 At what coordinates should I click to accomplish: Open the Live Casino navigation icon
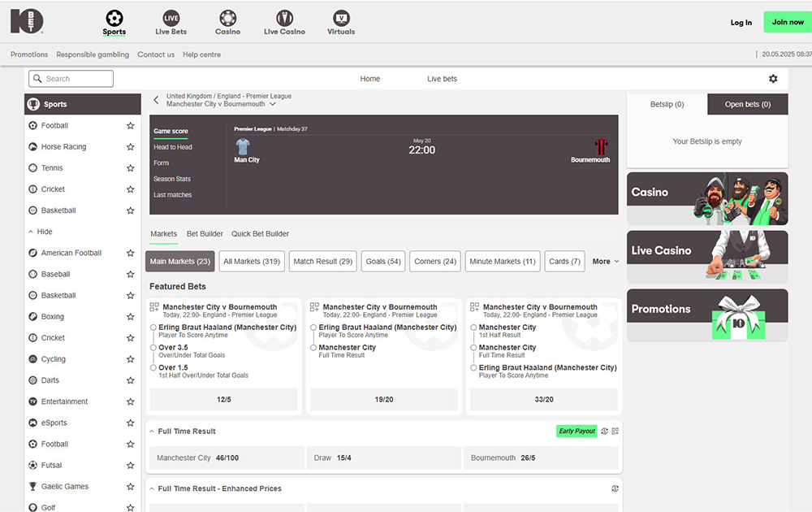[284, 18]
